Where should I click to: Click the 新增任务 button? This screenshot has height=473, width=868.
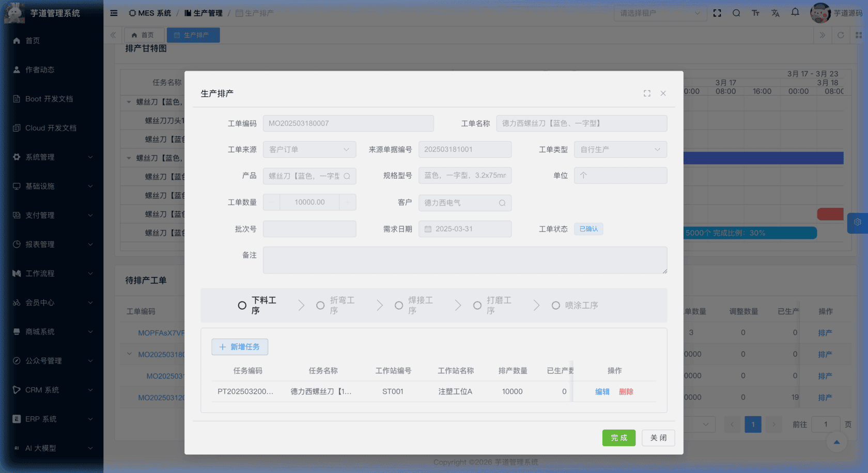[240, 347]
